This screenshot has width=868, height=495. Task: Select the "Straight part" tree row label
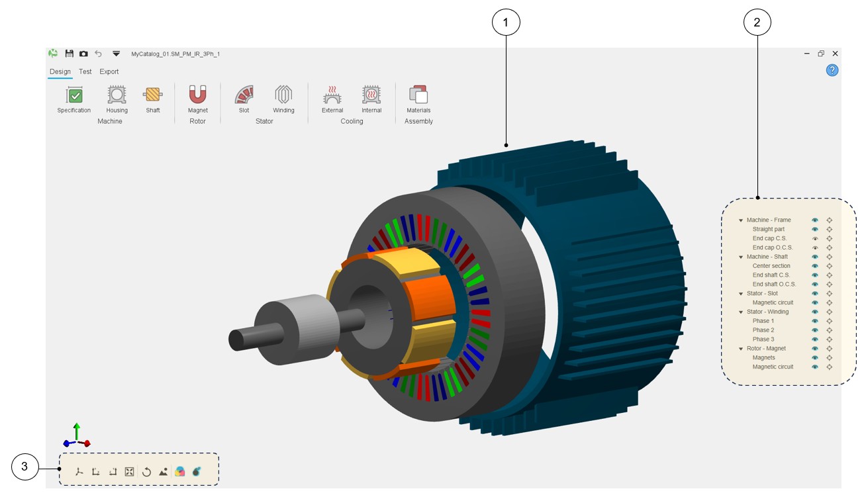coord(769,230)
